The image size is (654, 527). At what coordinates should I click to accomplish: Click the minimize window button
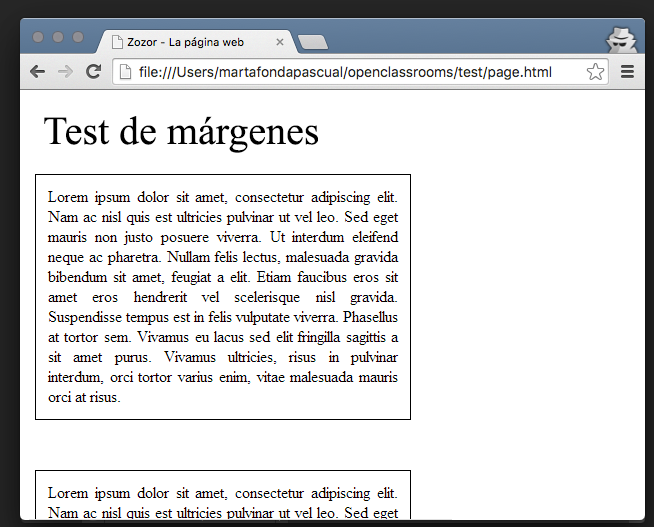tap(58, 37)
